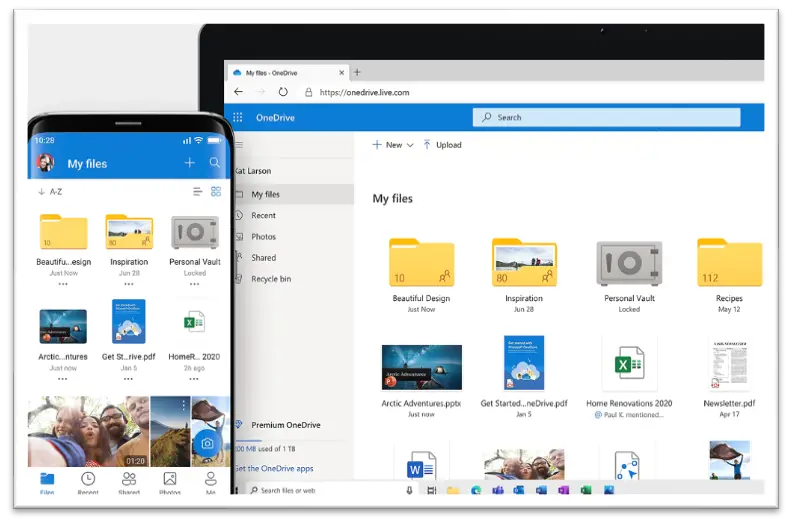This screenshot has width=791, height=522.
Task: Click the Upload button in the web toolbar
Action: tap(442, 145)
